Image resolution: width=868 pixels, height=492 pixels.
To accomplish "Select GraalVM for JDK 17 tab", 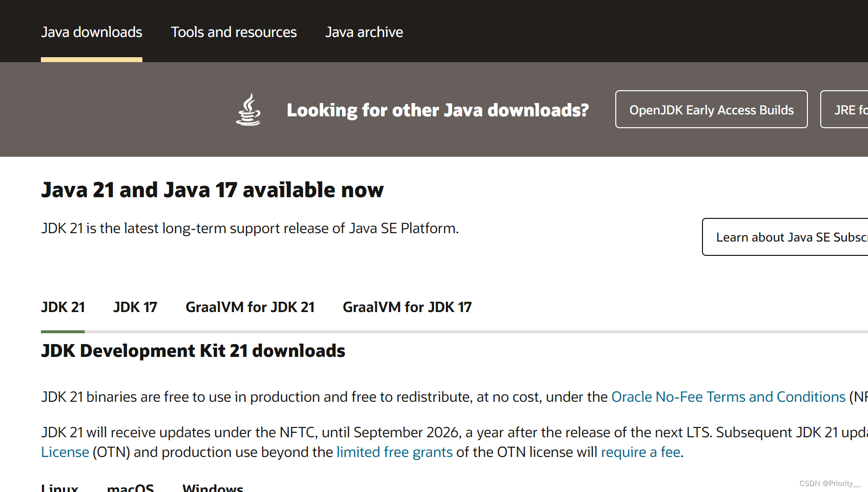I will [407, 307].
